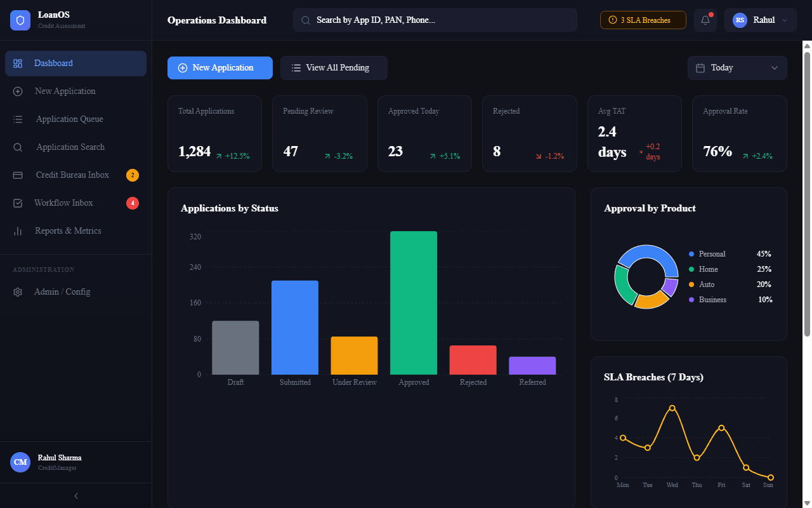Open the Total Applications stat card
This screenshot has width=812, height=508.
pyautogui.click(x=214, y=133)
